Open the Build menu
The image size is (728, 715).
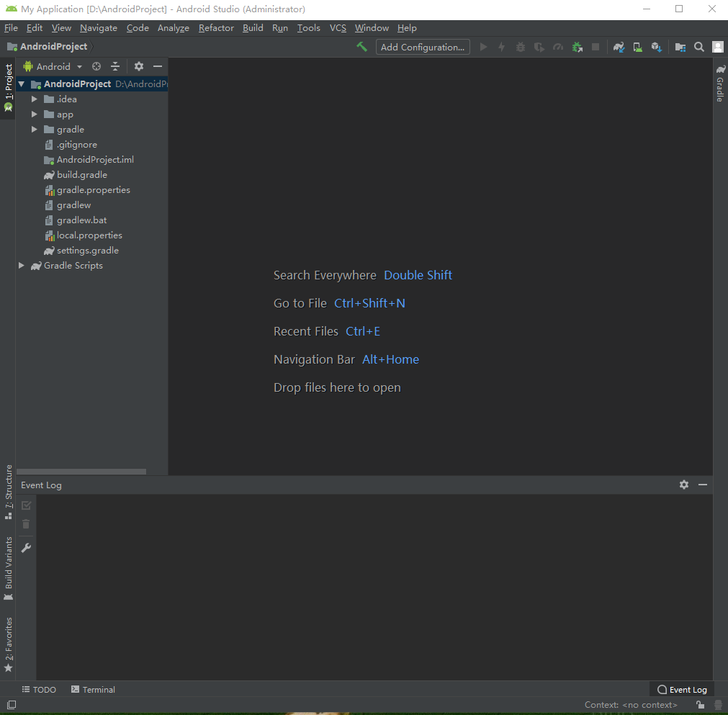[253, 28]
